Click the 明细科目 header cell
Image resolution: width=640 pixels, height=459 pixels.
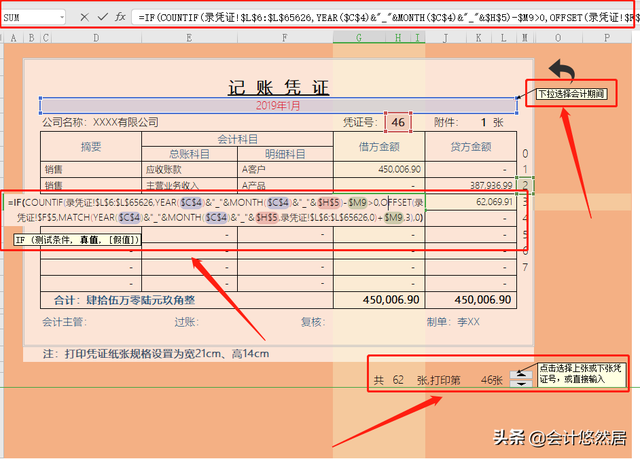[285, 154]
